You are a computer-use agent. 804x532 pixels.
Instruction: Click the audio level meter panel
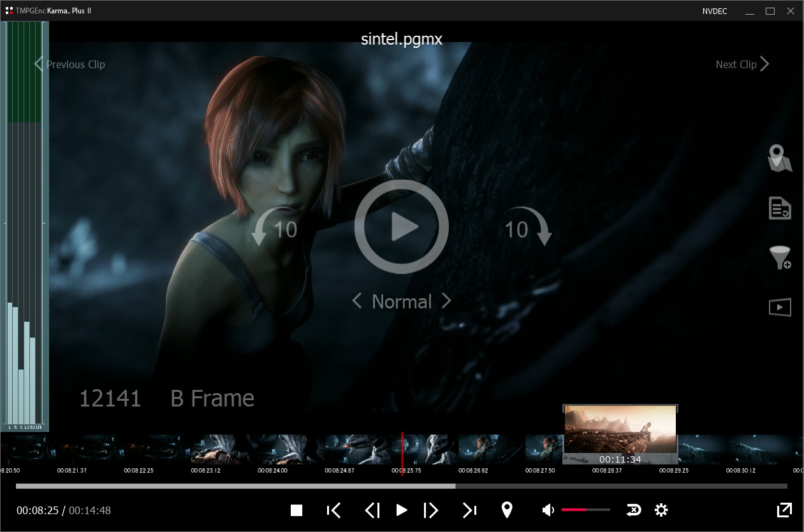click(24, 226)
